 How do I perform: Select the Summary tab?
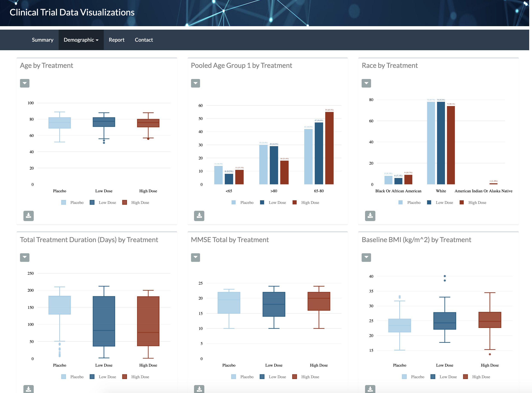(43, 40)
